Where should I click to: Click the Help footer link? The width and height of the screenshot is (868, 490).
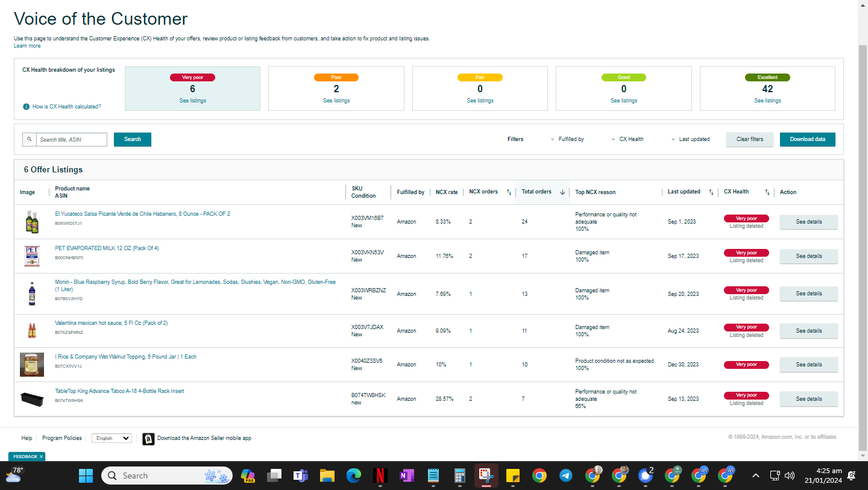point(27,438)
